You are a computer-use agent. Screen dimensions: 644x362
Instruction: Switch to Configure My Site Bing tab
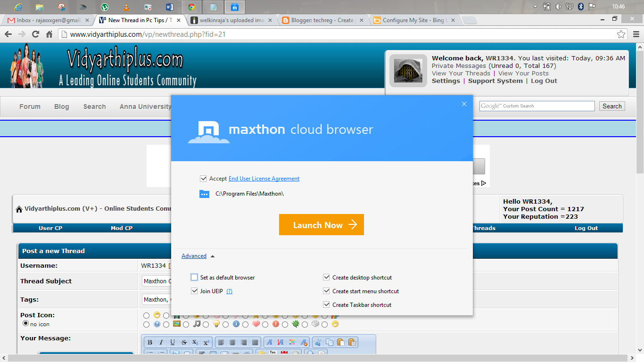click(x=414, y=20)
